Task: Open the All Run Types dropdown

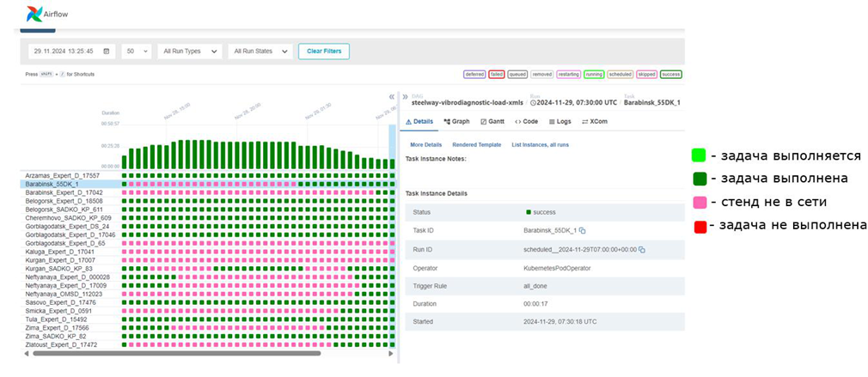Action: click(191, 52)
